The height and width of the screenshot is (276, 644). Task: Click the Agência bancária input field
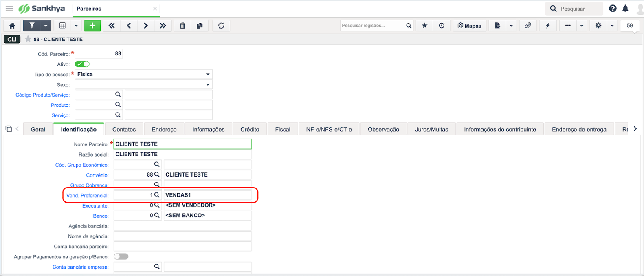[182, 226]
